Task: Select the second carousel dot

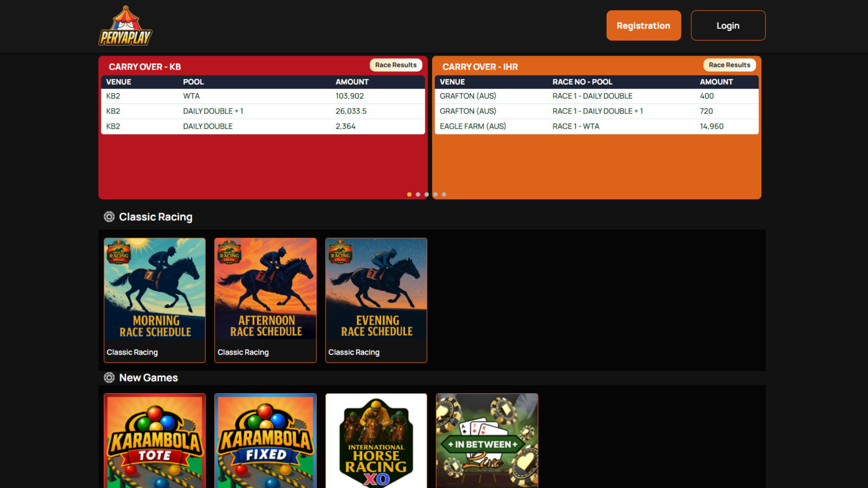Action: [x=418, y=195]
